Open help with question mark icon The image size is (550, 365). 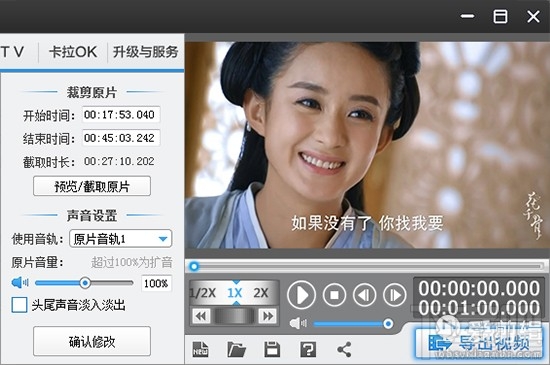308,349
